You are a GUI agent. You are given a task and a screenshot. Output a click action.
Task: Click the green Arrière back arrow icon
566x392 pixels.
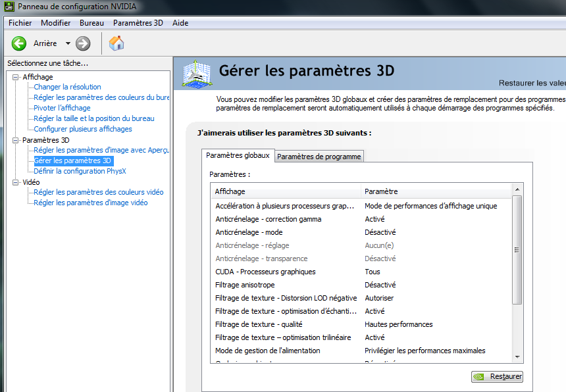pos(19,43)
